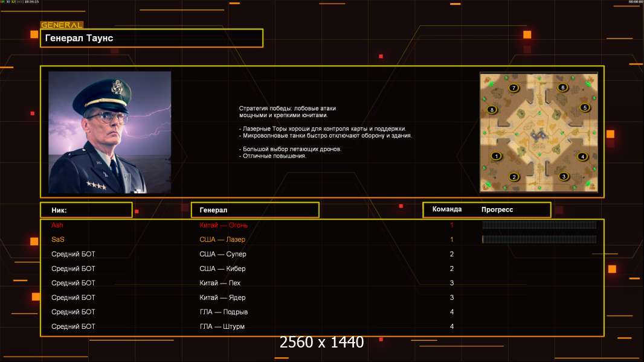Click the "Лазерные Торы хороши" tip line

(x=323, y=129)
